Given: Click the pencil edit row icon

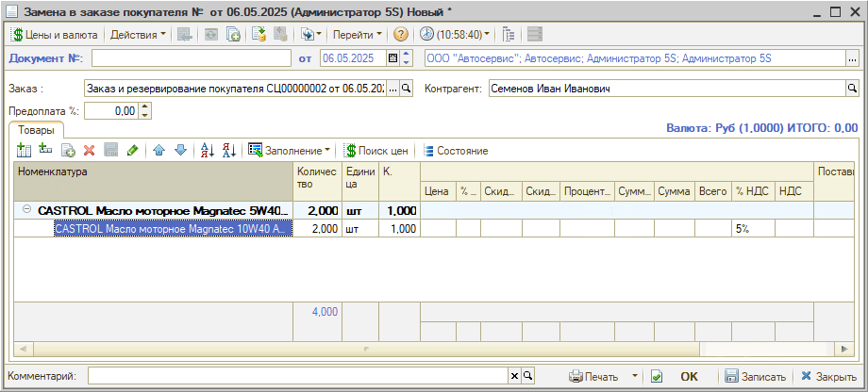Looking at the screenshot, I should [x=133, y=151].
